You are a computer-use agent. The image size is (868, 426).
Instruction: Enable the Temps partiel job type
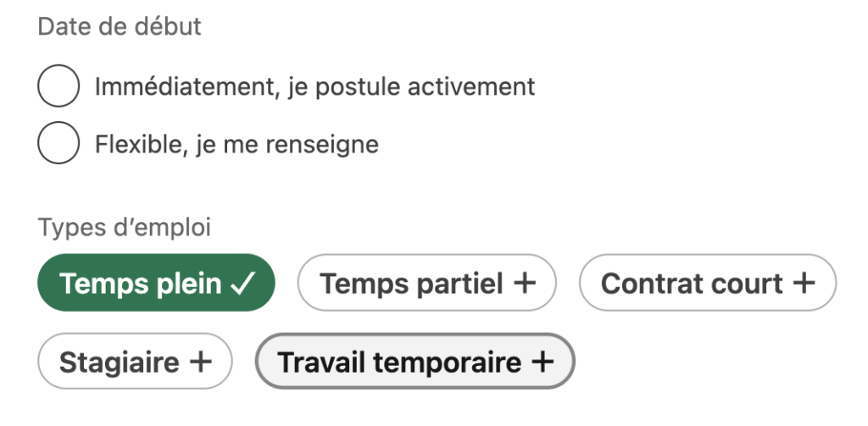(x=426, y=284)
